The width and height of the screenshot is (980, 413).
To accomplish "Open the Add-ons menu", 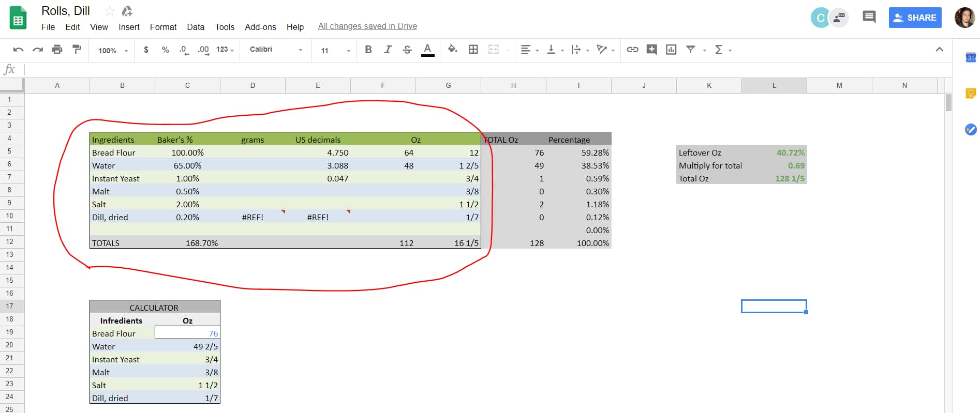I will tap(260, 27).
